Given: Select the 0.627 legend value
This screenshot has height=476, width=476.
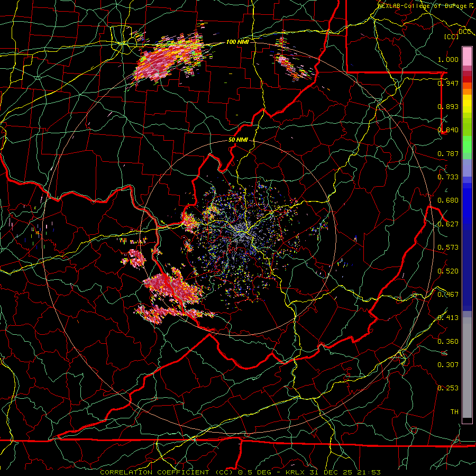Looking at the screenshot, I should point(448,224).
